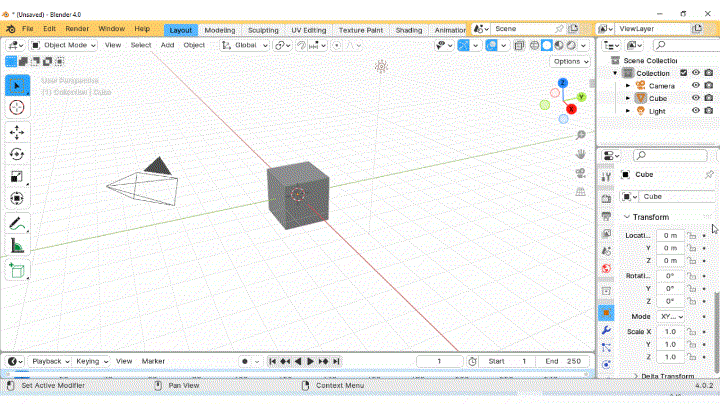Switch to UV Editing workspace tab
Screen dimensions: 720x404
[309, 30]
